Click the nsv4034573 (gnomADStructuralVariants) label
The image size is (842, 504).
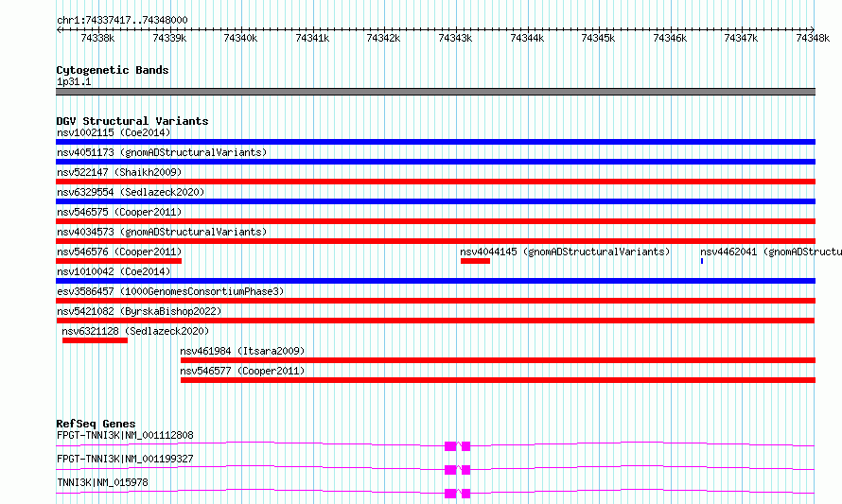(x=162, y=232)
